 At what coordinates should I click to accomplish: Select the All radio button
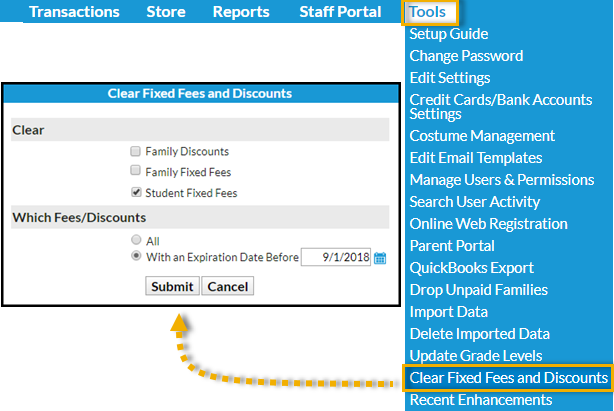[136, 239]
